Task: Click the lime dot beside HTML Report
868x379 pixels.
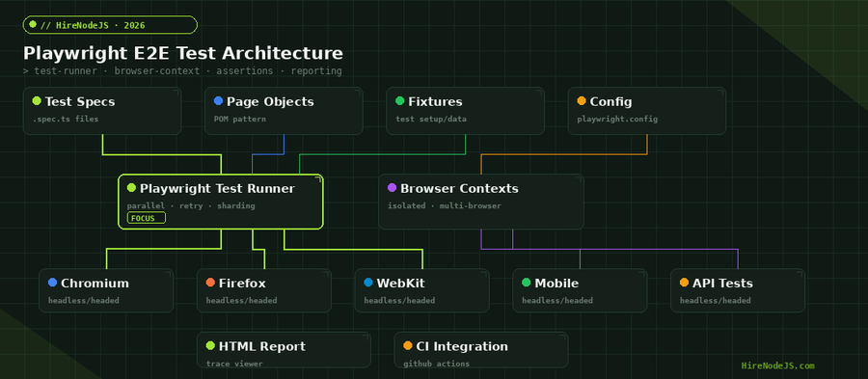Action: pos(210,345)
